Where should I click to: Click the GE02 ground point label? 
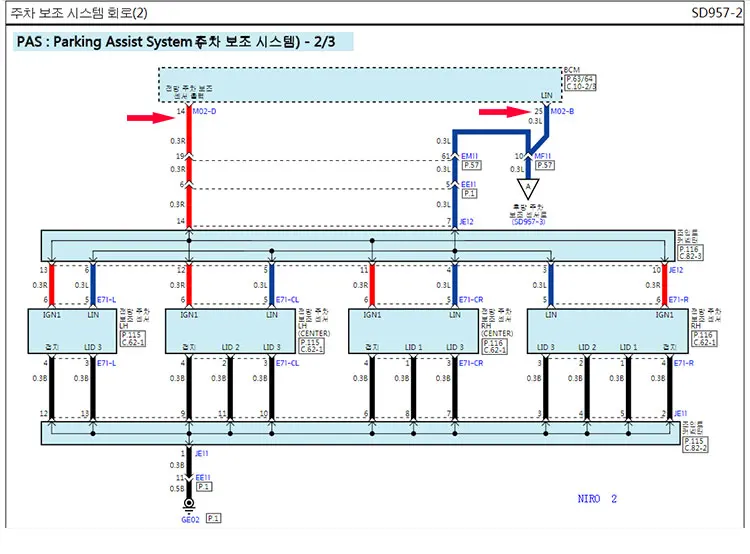tap(190, 520)
